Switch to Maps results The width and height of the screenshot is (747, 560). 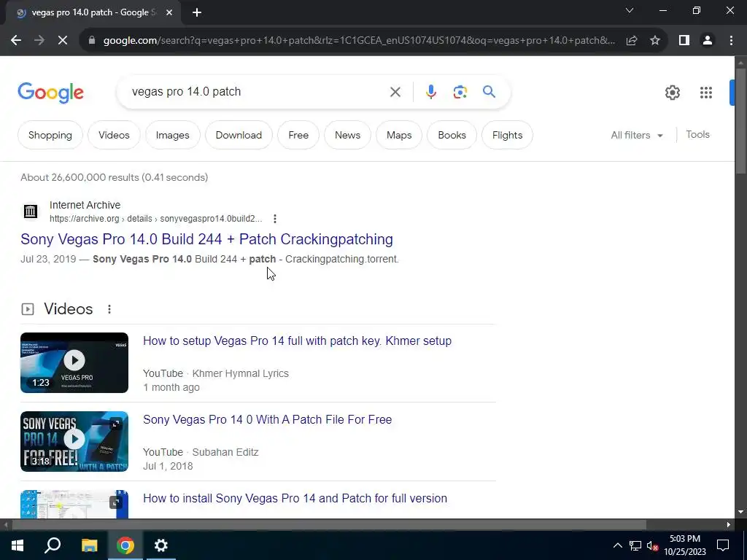click(x=399, y=135)
